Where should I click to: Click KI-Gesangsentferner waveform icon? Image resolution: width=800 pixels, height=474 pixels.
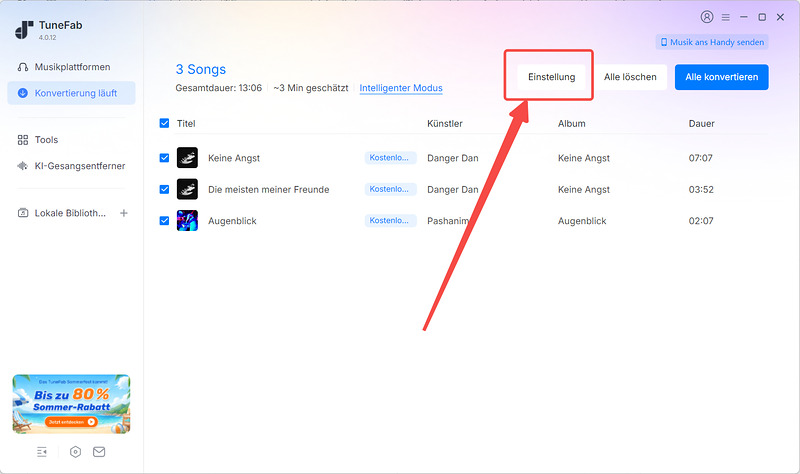point(22,166)
